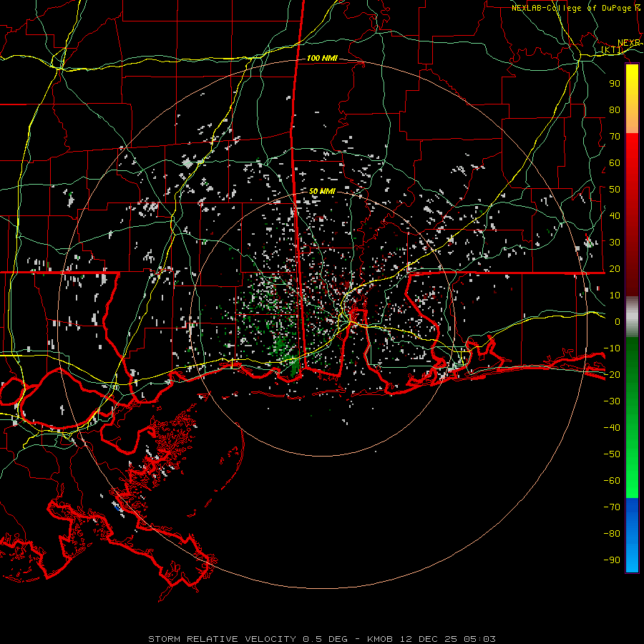Pick the bright red segment of velocity scale

pyautogui.click(x=632, y=215)
